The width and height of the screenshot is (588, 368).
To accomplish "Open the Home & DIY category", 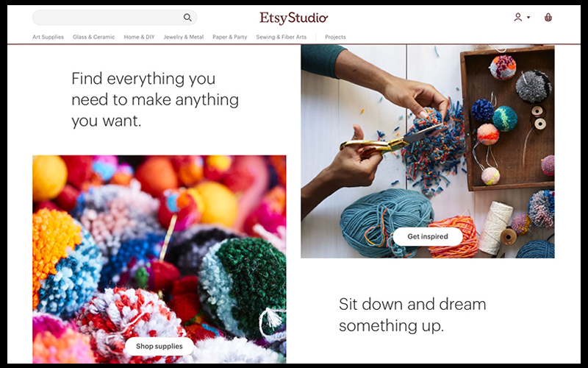I will (139, 37).
